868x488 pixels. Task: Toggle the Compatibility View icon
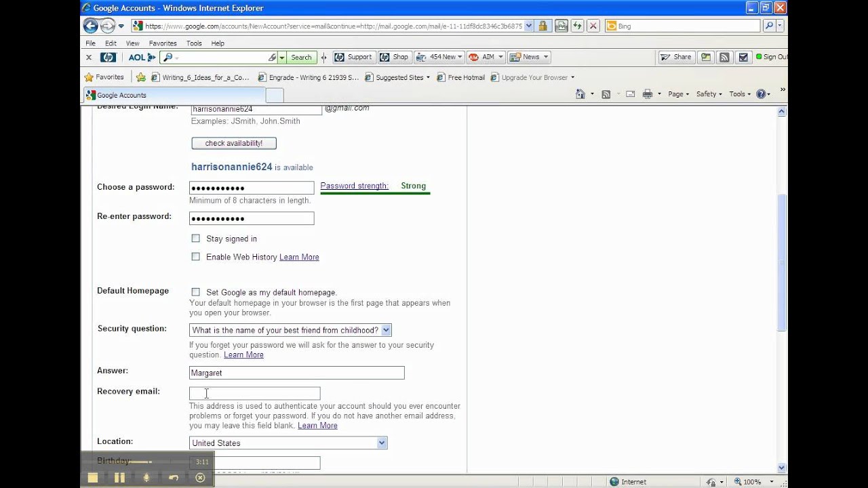tap(561, 26)
